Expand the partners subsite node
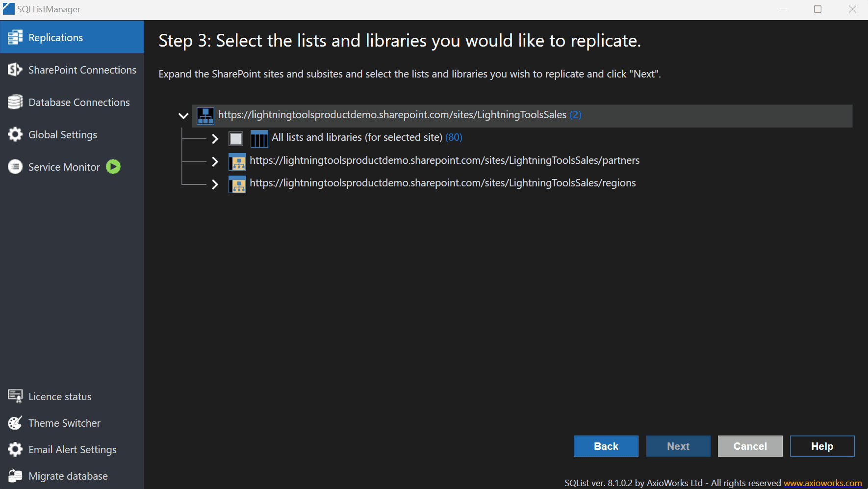 215,161
